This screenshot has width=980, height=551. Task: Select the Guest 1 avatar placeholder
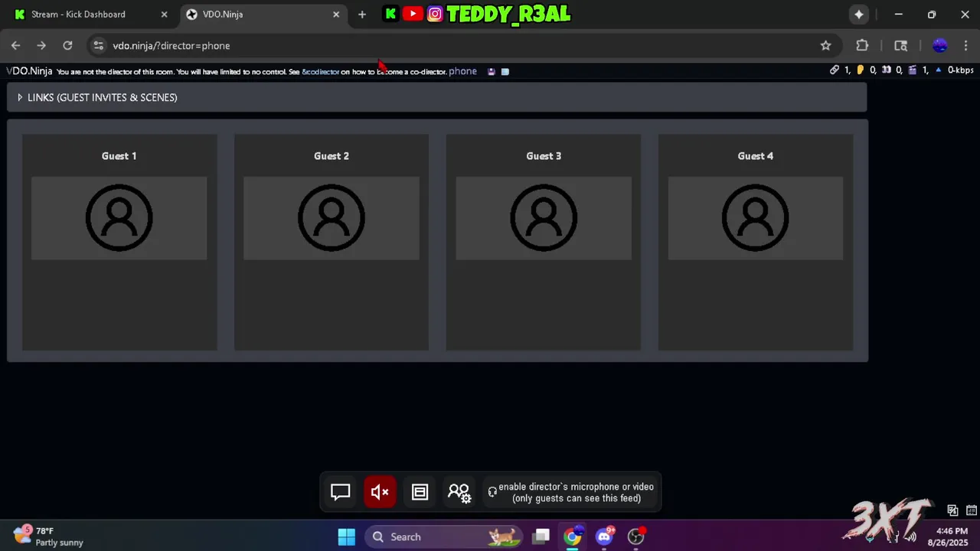click(119, 218)
